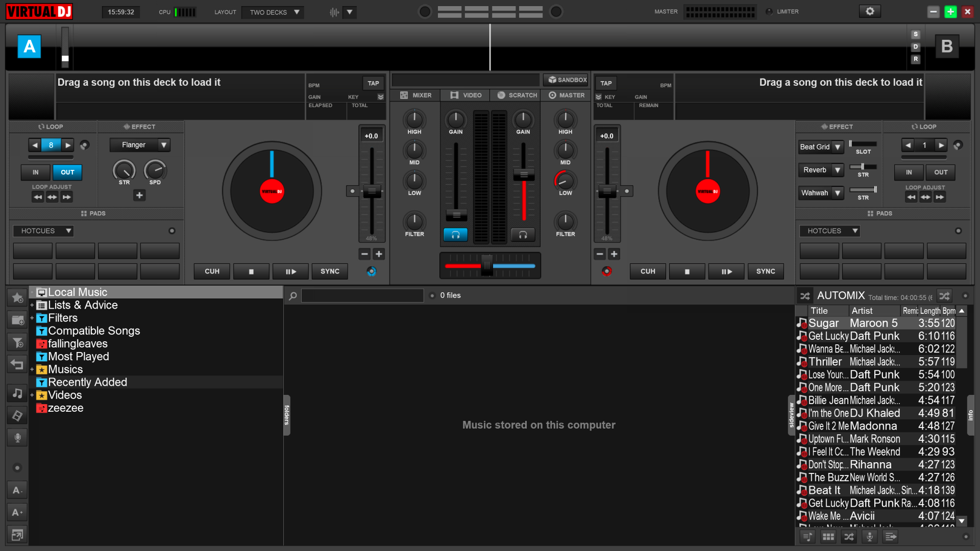Click the list options icon in sideview bar
This screenshot has width=980, height=551.
pyautogui.click(x=891, y=537)
